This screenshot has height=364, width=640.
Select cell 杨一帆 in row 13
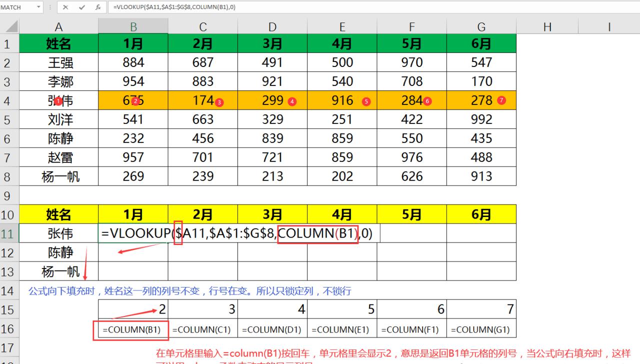tap(58, 271)
